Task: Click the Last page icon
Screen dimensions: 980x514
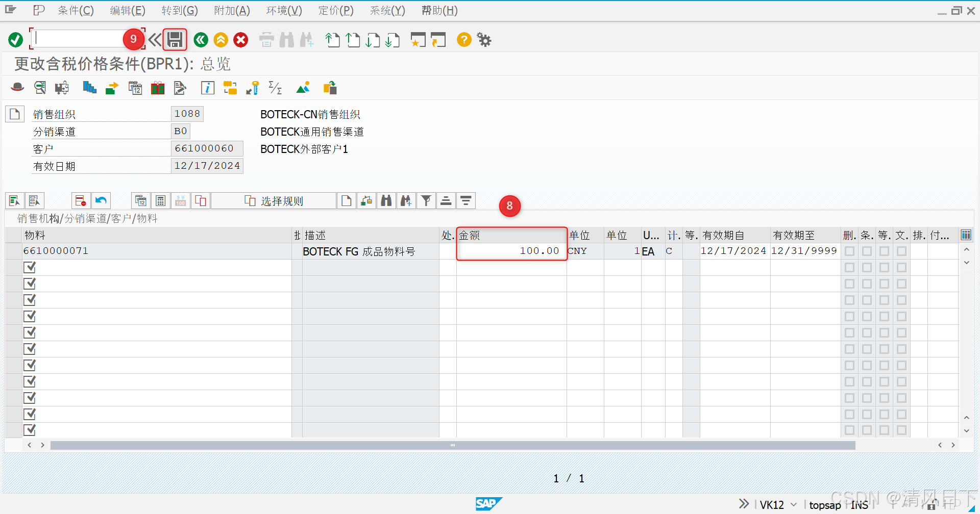Action: tap(393, 40)
